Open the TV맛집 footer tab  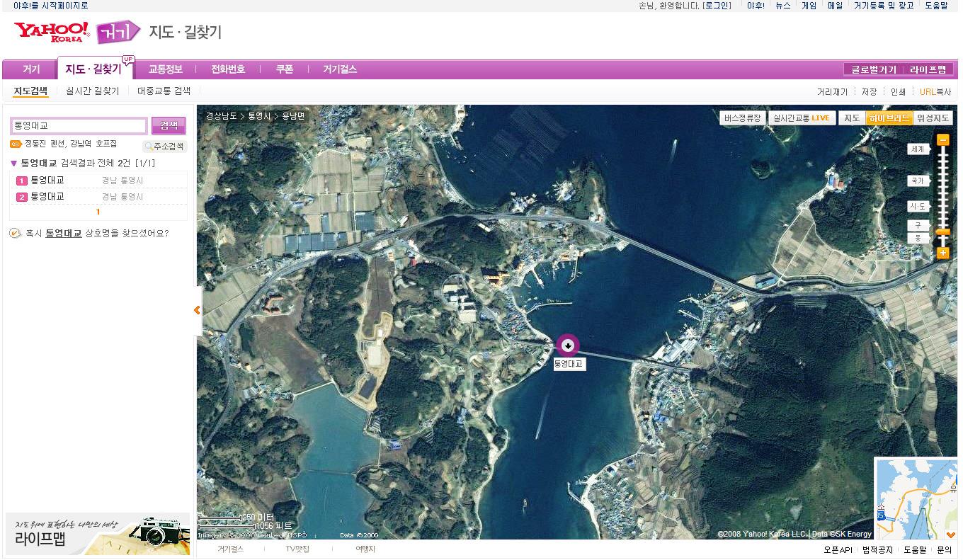pyautogui.click(x=297, y=549)
